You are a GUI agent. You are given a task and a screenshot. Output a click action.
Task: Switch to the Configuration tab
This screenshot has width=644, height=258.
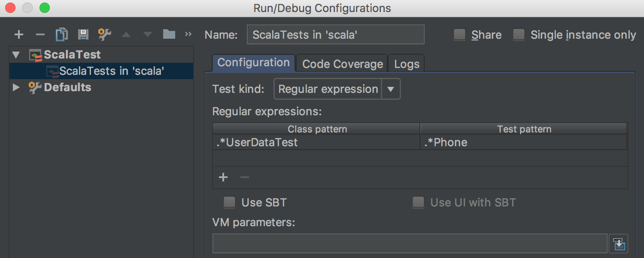click(x=254, y=63)
